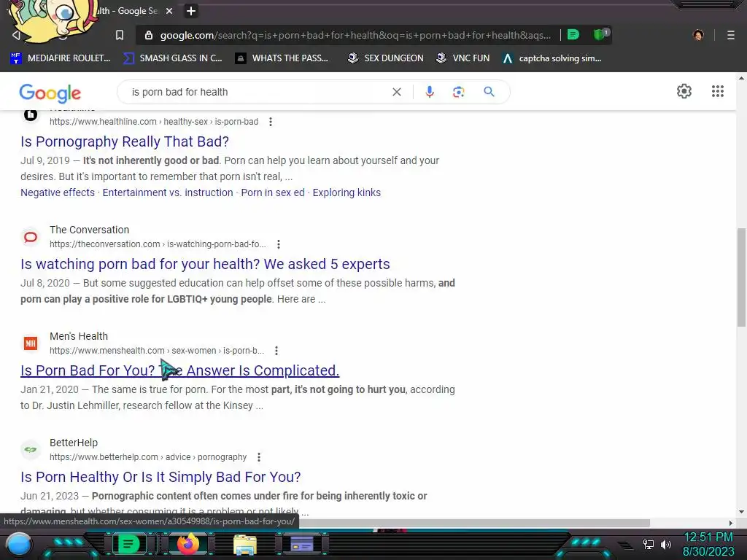Click the scroll down arrow
This screenshot has width=747, height=560.
tap(741, 512)
